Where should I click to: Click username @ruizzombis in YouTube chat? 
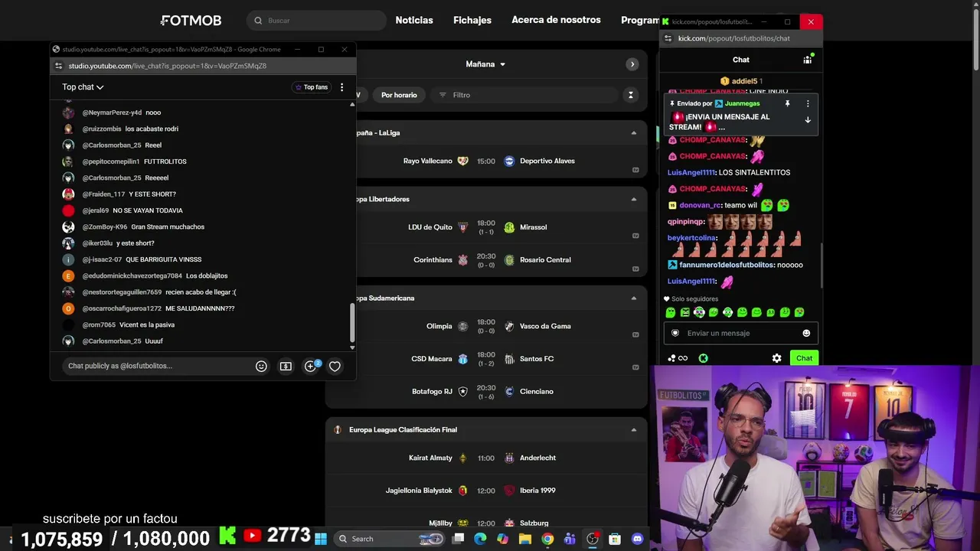(102, 129)
